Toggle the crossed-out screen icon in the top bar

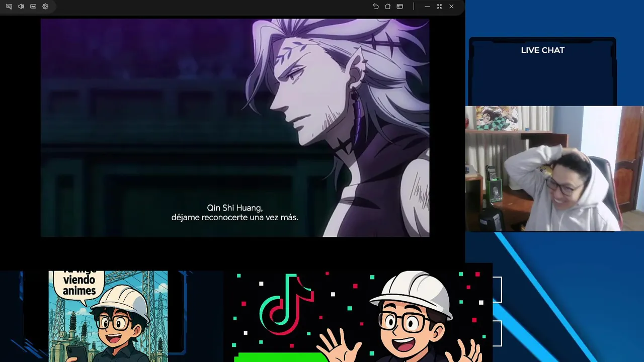[x=9, y=7]
